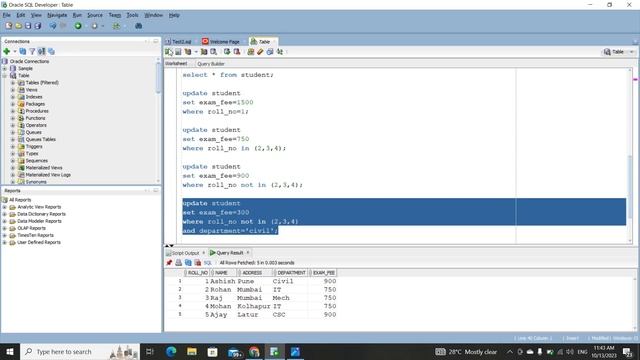Image resolution: width=640 pixels, height=360 pixels.
Task: Click the red delete icon in Query Result toolbar
Action: coord(198,262)
